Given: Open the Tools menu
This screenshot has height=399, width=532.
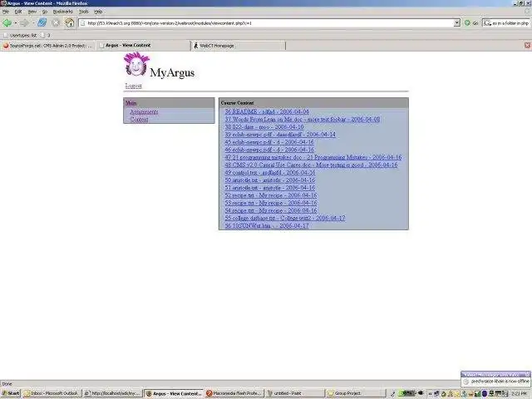Looking at the screenshot, I should [x=83, y=11].
